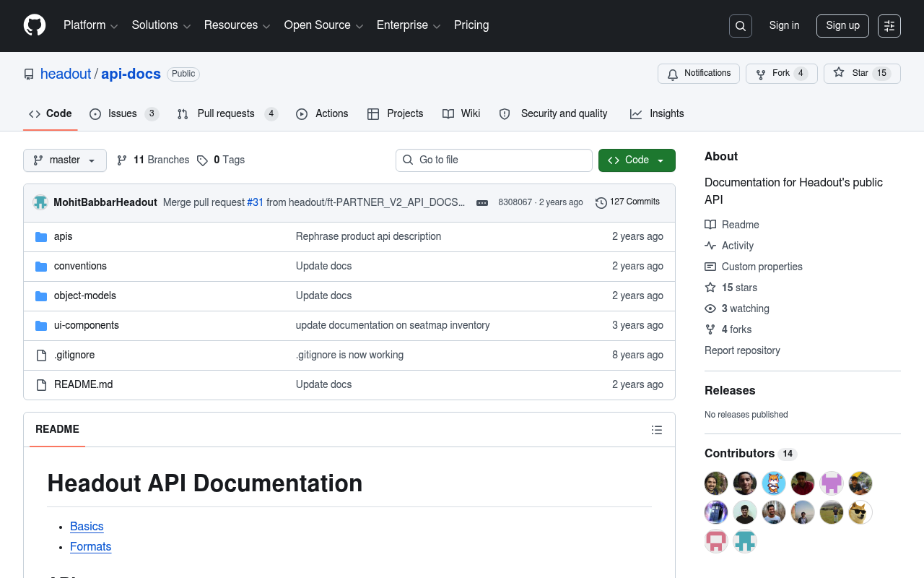The image size is (924, 578).
Task: Open the Insights tab
Action: point(657,113)
